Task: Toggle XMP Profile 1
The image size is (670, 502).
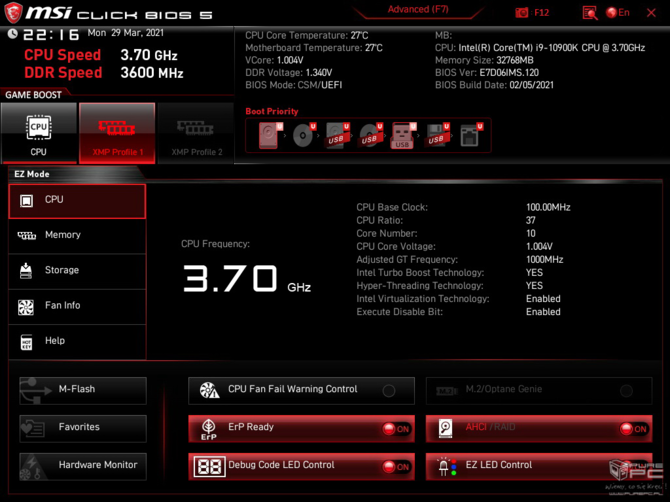Action: [117, 133]
